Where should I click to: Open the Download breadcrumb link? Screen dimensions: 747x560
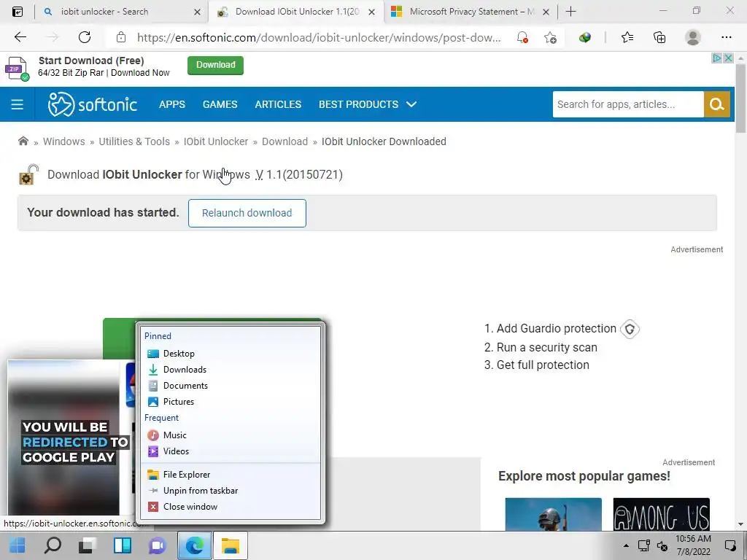pyautogui.click(x=285, y=141)
